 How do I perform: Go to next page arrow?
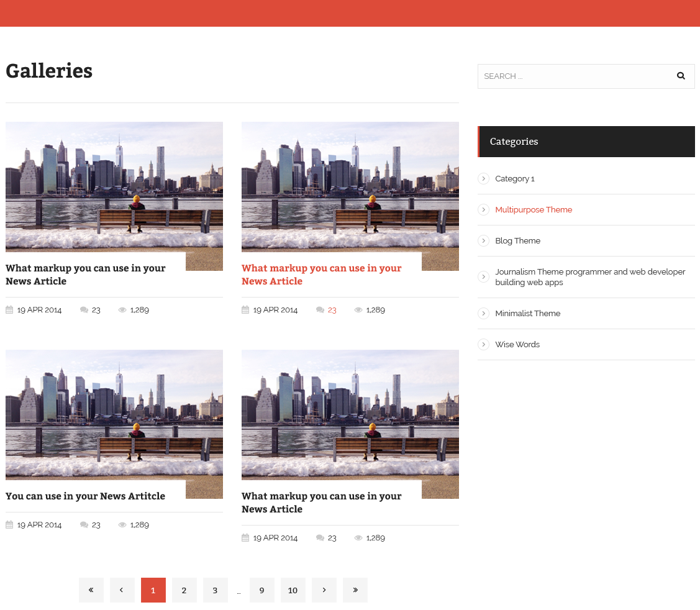coord(324,590)
